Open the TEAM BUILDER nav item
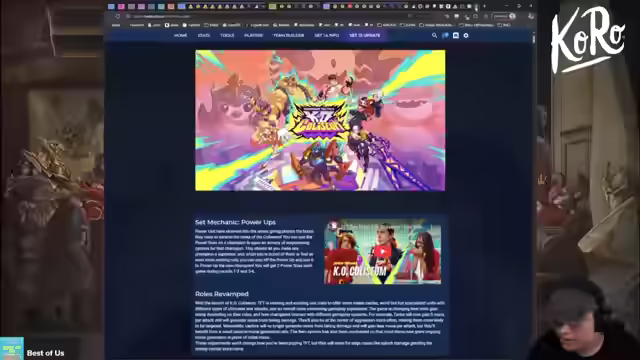 click(289, 36)
